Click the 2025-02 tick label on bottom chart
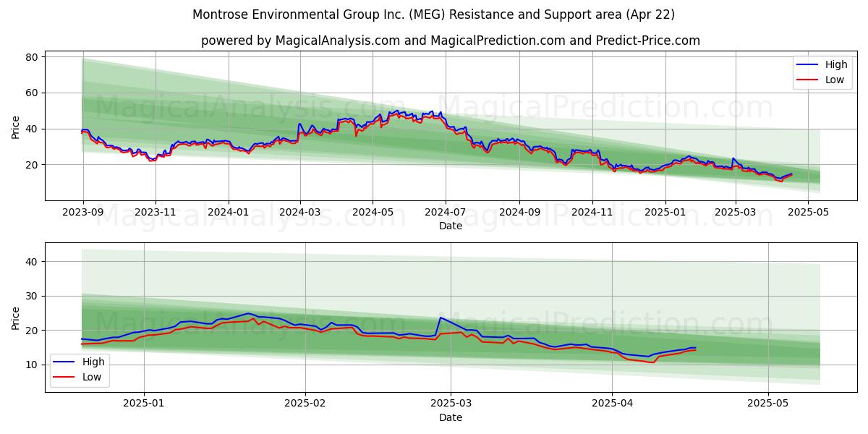Viewport: 868px width, 434px height. click(x=305, y=404)
